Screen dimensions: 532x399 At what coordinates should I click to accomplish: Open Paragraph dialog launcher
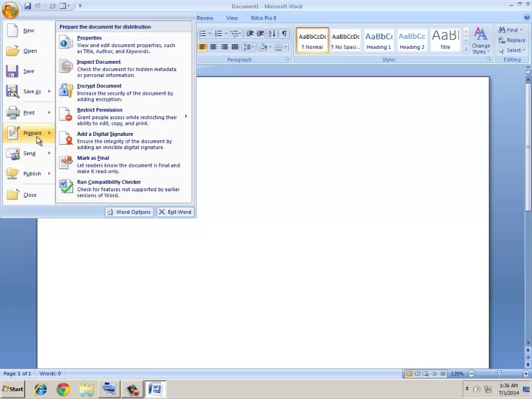(x=288, y=59)
